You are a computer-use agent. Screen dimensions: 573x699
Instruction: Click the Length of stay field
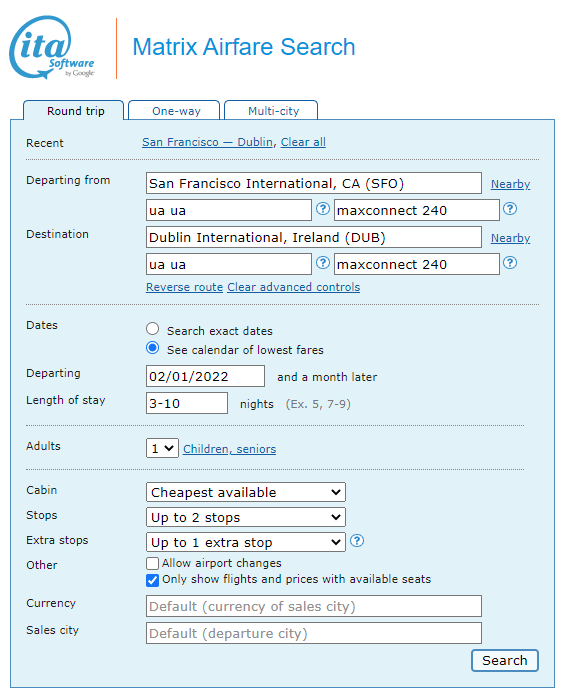tap(187, 403)
